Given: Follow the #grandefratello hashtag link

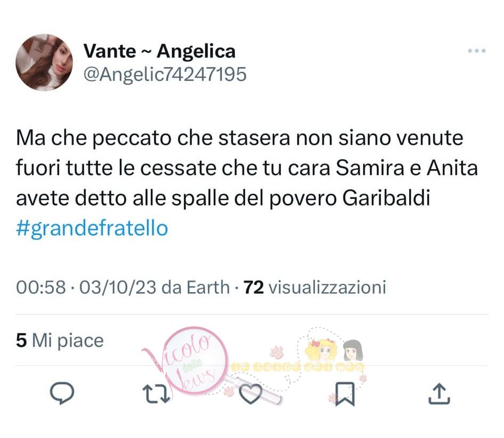Looking at the screenshot, I should (92, 228).
